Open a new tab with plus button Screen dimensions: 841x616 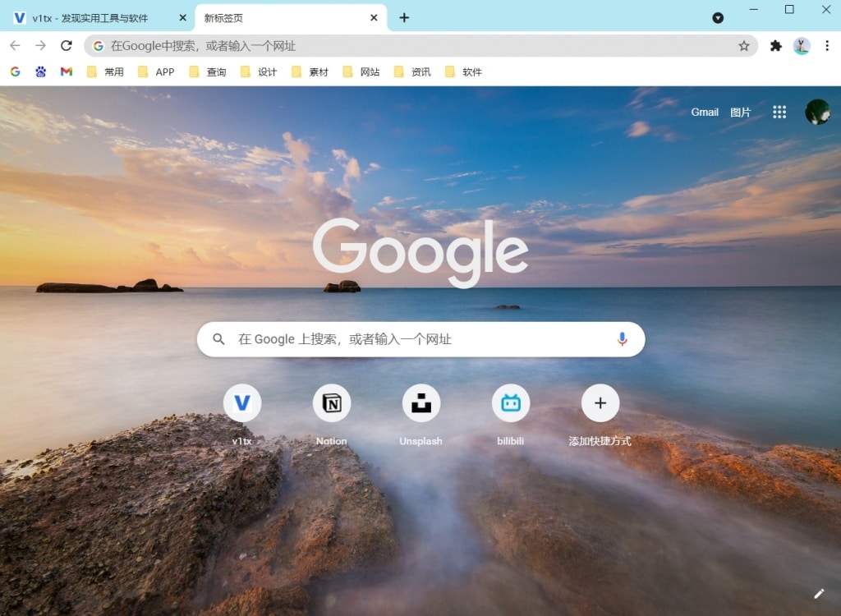click(404, 18)
